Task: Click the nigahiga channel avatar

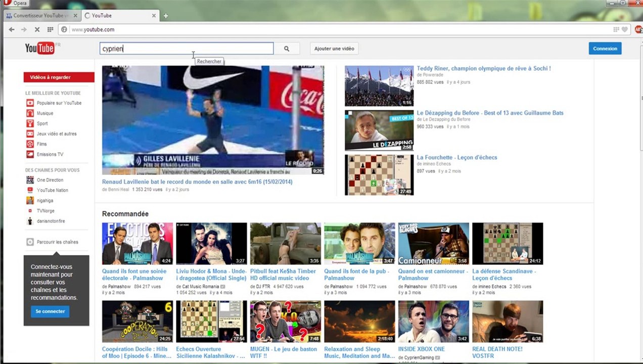Action: pos(30,201)
